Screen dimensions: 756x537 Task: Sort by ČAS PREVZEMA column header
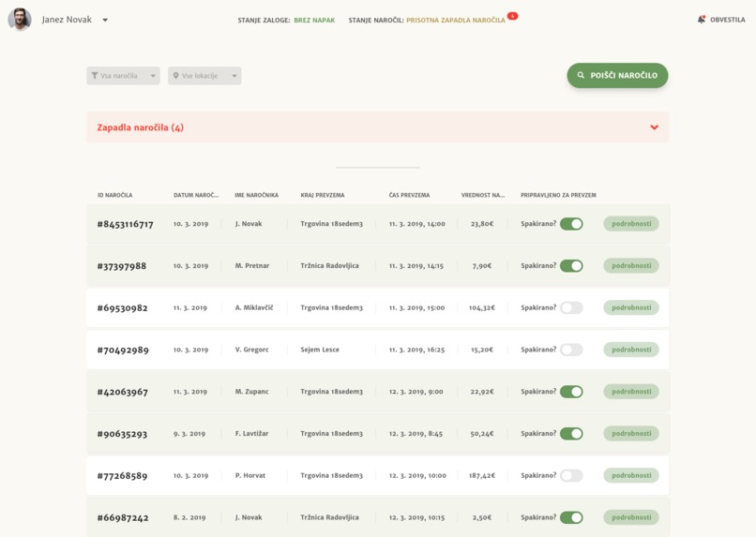pyautogui.click(x=409, y=195)
